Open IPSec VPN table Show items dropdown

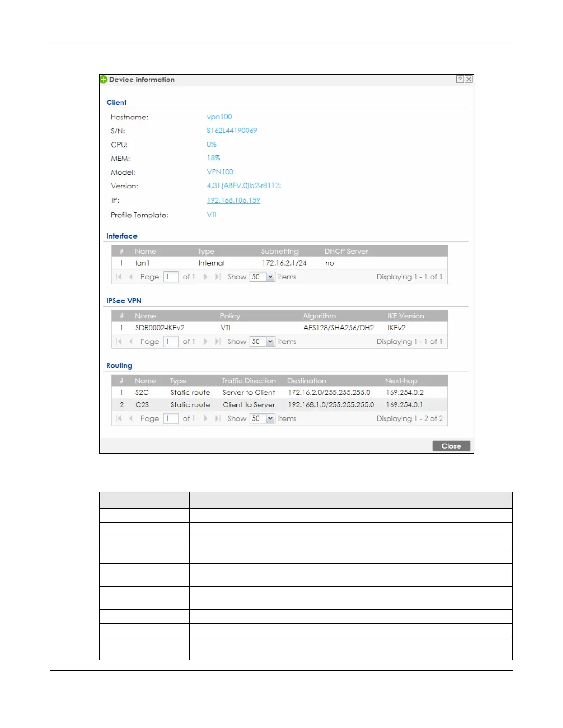pyautogui.click(x=270, y=341)
